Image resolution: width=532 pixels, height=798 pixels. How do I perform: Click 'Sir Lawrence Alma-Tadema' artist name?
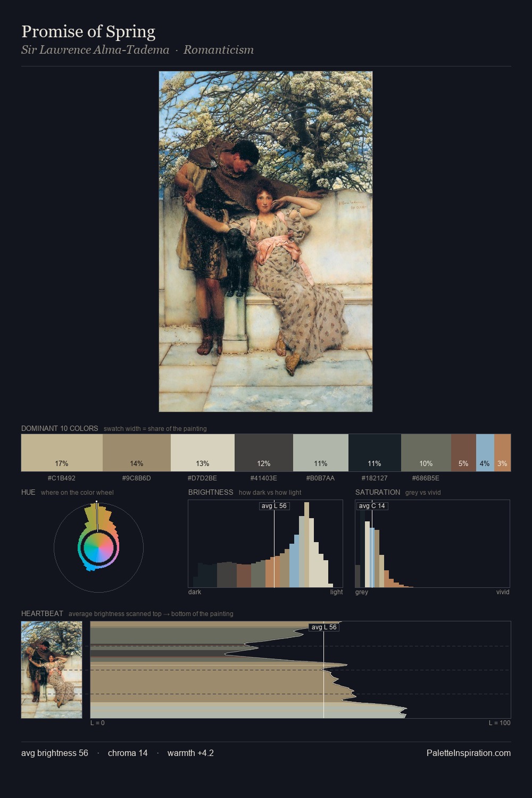coord(95,50)
